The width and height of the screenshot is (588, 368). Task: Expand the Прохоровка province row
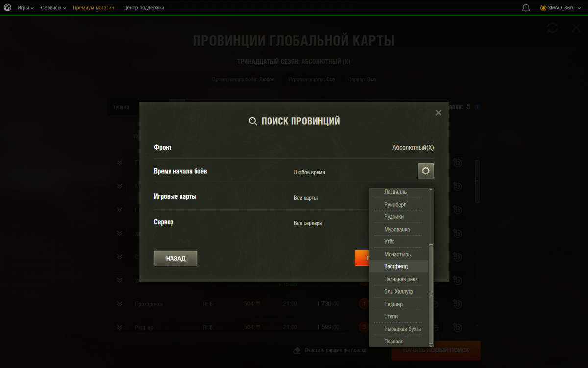[x=120, y=304]
